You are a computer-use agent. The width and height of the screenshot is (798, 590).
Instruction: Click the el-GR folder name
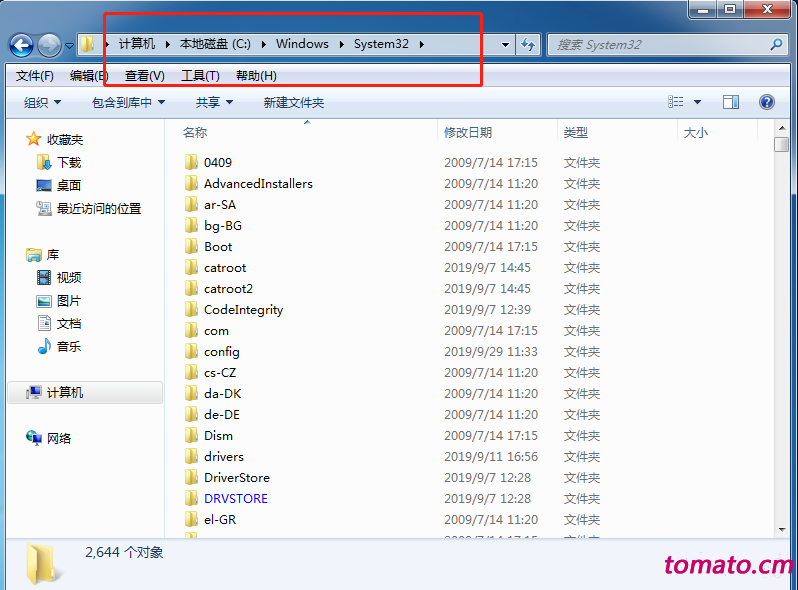coord(220,519)
